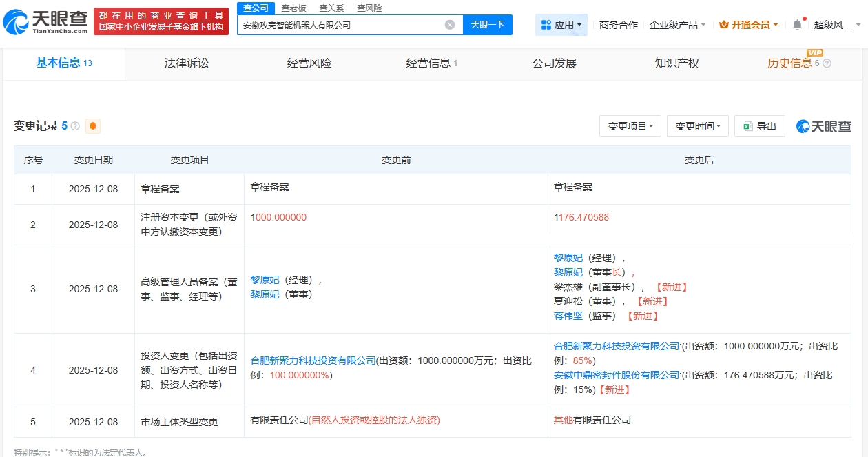The width and height of the screenshot is (868, 457).
Task: Select the 查老板 search mode tab
Action: pyautogui.click(x=293, y=8)
